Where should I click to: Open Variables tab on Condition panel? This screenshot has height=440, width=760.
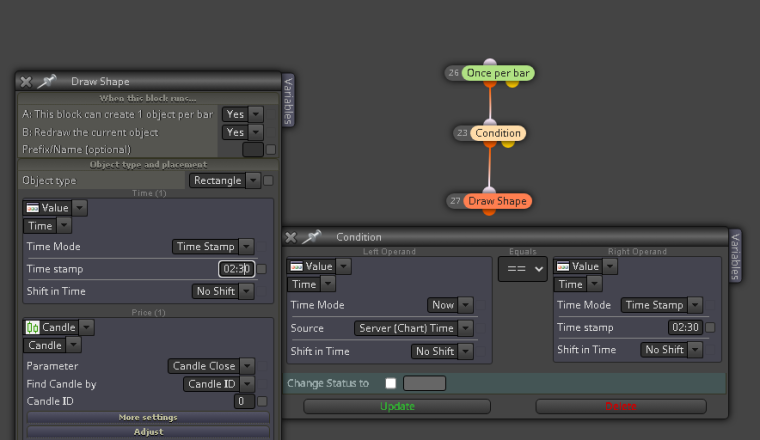coord(735,257)
